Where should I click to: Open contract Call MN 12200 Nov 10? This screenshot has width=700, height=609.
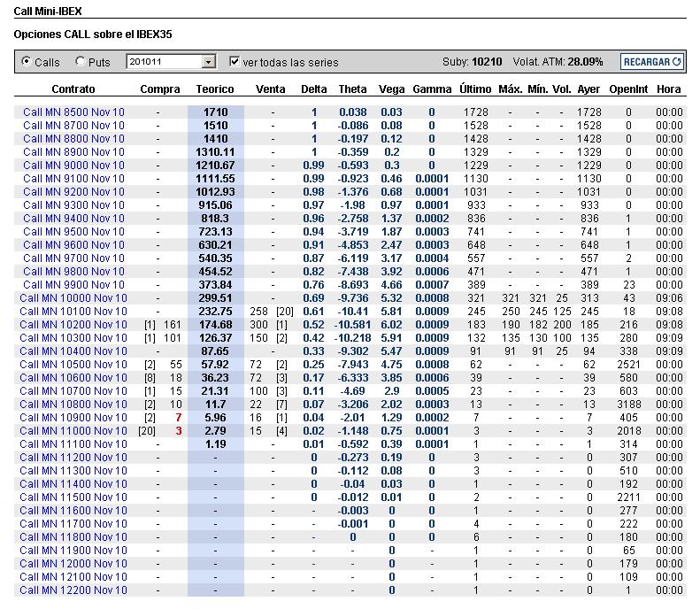(73, 590)
